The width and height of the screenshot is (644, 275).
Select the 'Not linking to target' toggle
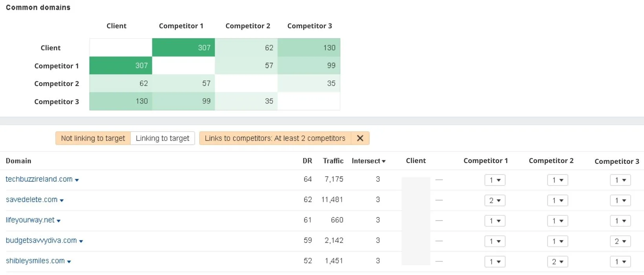point(93,138)
